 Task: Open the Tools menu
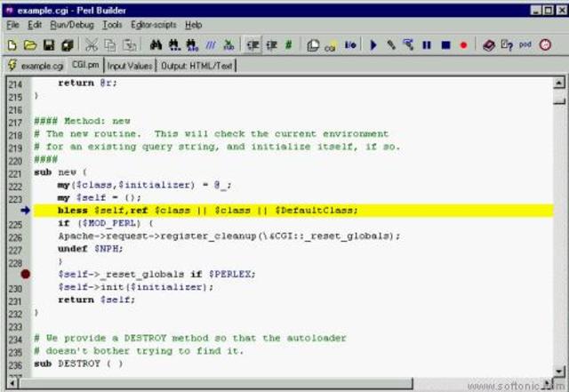(112, 25)
